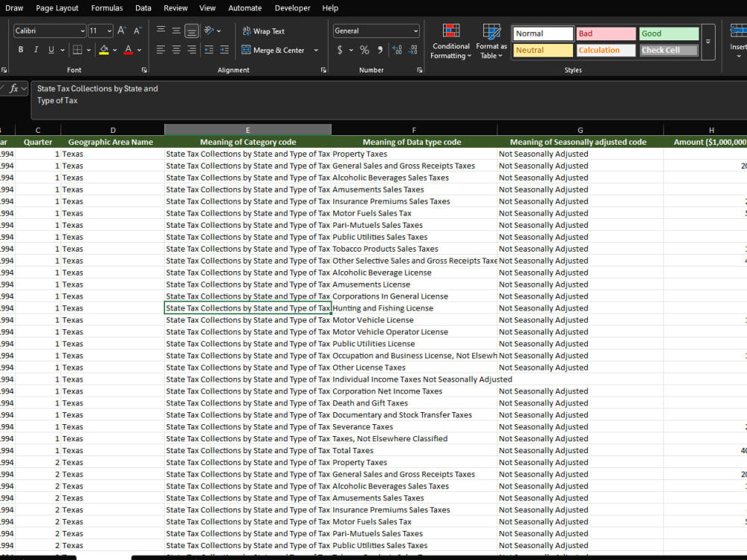Toggle Bold formatting
The image size is (747, 560).
pyautogui.click(x=20, y=49)
